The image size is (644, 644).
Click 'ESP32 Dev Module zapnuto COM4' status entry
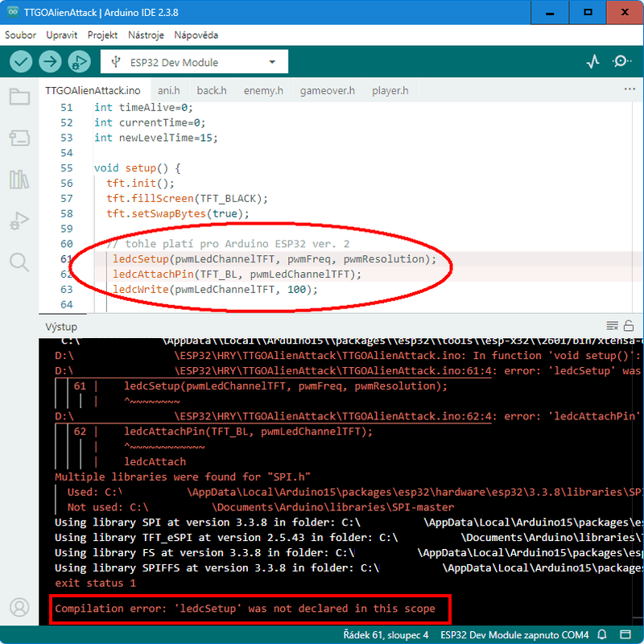click(x=514, y=635)
